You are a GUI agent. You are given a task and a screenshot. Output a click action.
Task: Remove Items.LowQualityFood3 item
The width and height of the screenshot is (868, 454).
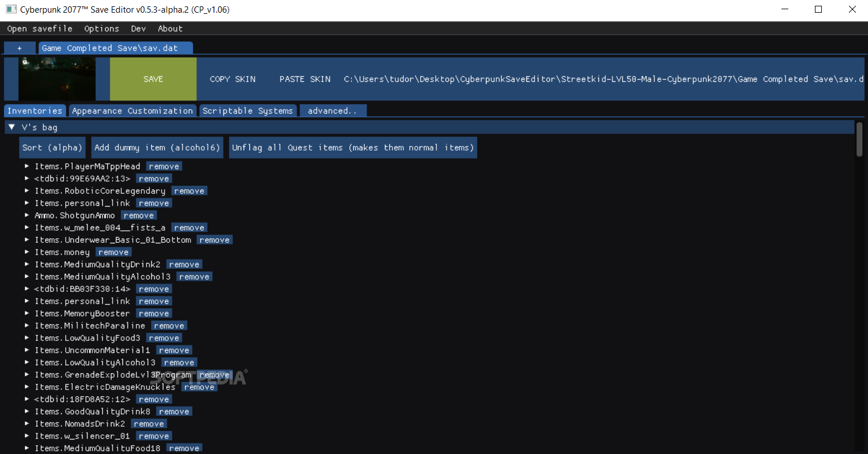pos(164,337)
